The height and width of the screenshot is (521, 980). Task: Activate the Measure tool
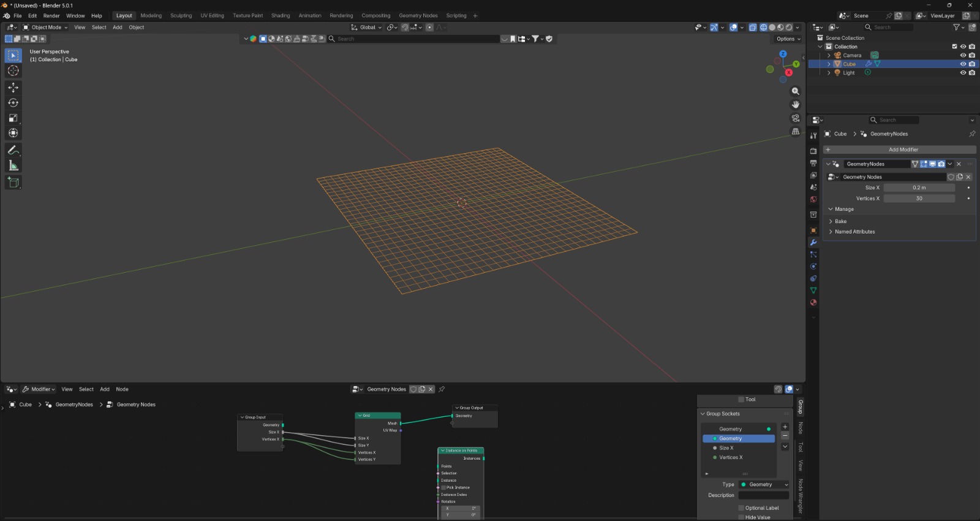coord(13,165)
